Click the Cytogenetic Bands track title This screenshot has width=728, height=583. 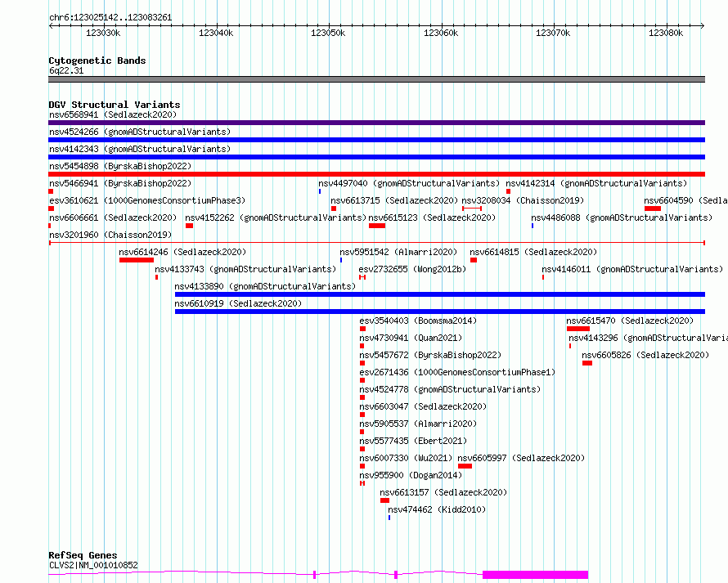97,61
